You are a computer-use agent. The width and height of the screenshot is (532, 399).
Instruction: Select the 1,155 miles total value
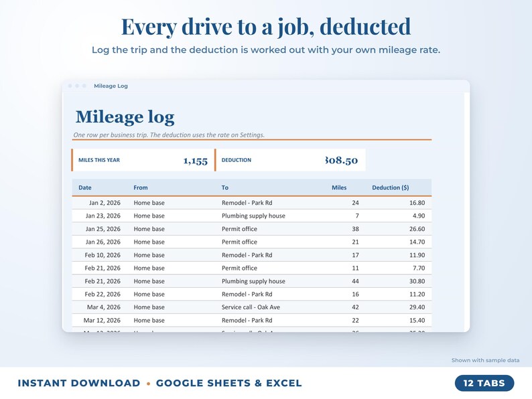point(196,161)
